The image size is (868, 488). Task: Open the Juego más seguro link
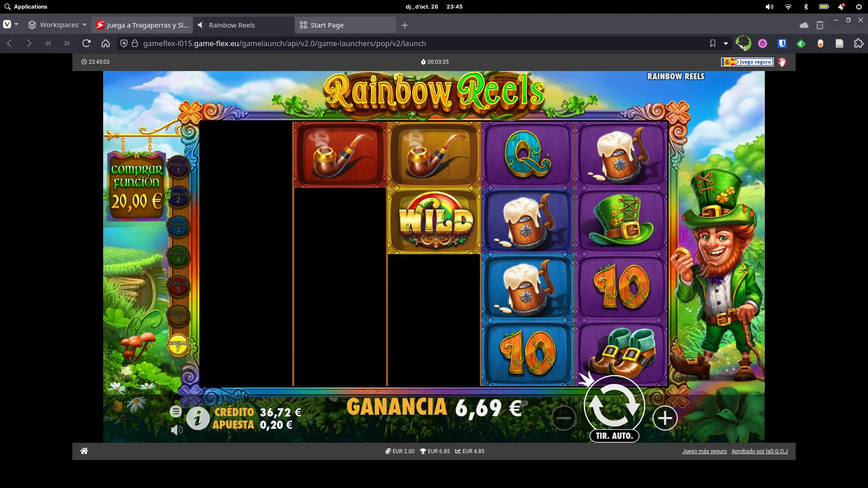point(704,451)
